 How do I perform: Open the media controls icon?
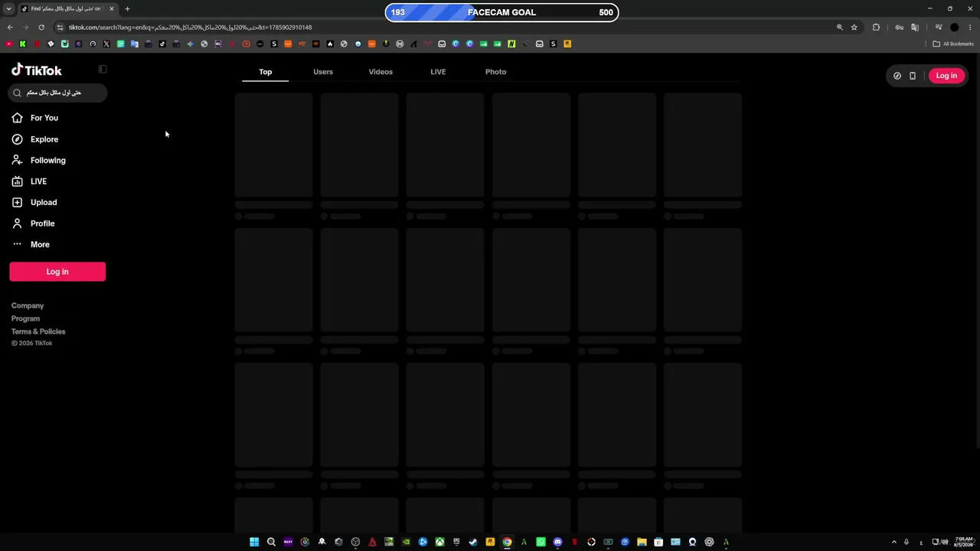tap(939, 28)
